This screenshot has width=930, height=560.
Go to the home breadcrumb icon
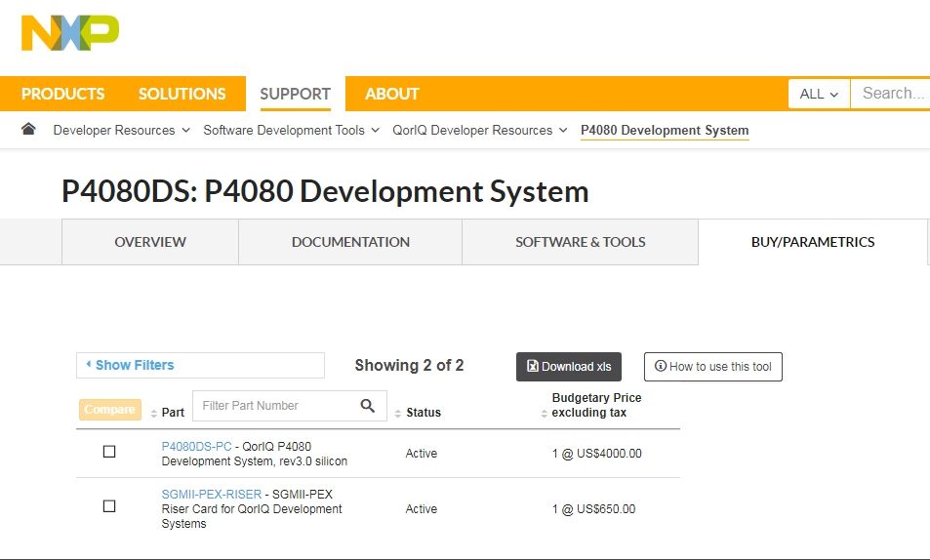point(28,129)
